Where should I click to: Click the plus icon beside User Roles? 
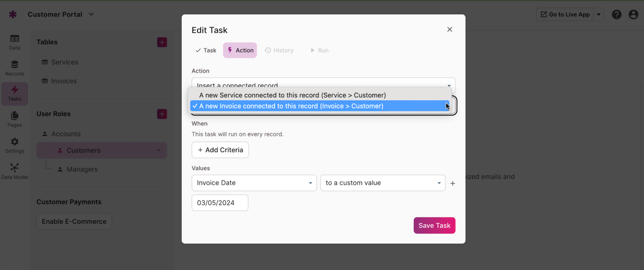click(x=162, y=114)
